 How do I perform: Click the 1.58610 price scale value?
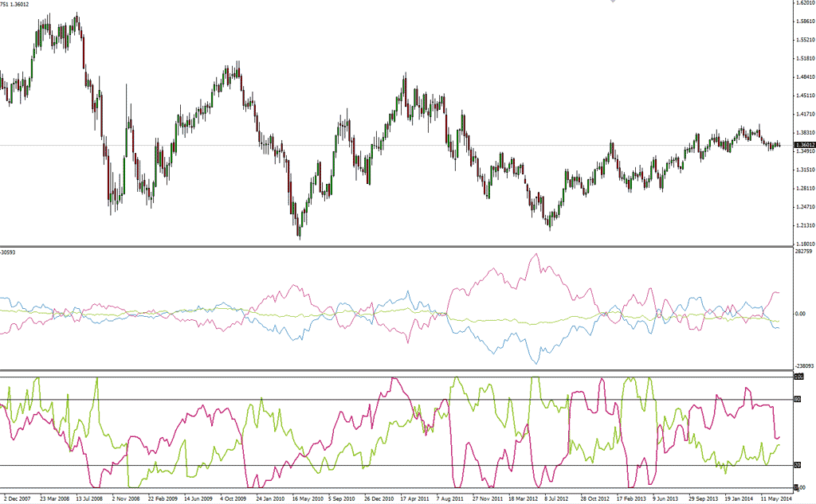805,21
